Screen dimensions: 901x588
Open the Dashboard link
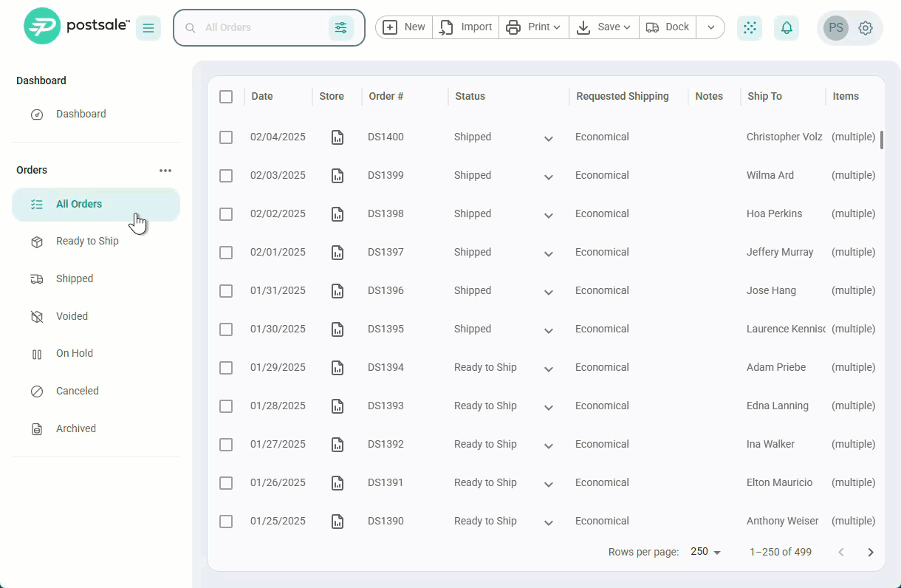tap(81, 114)
